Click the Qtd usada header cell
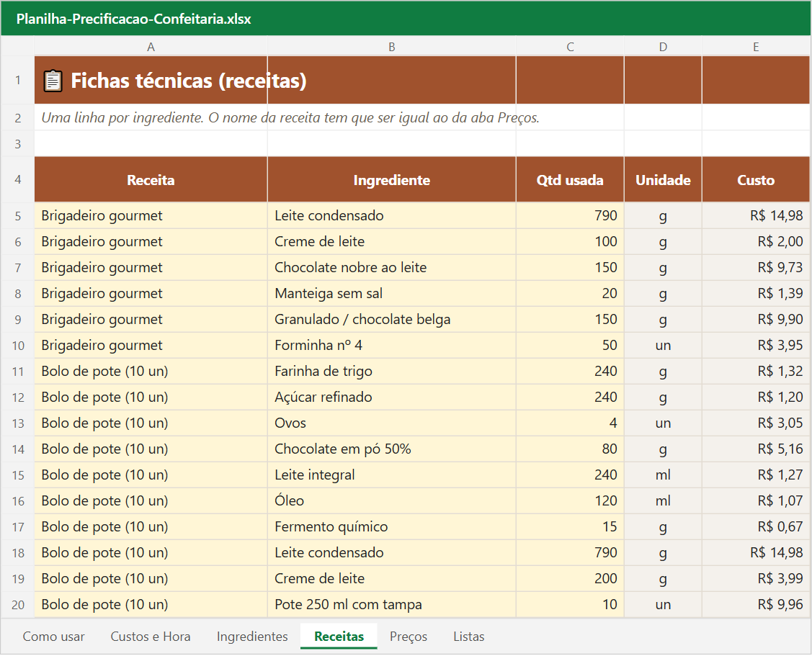The image size is (812, 656). point(570,180)
